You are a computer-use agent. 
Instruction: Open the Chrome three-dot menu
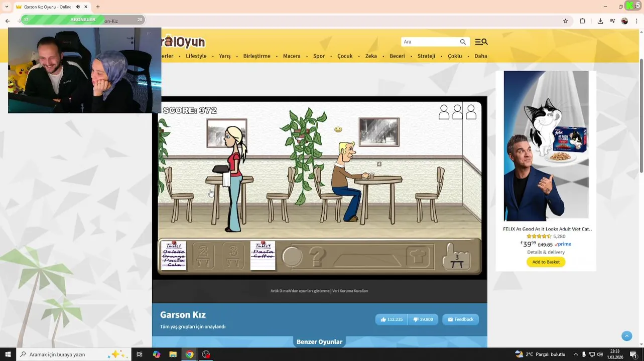[637, 21]
